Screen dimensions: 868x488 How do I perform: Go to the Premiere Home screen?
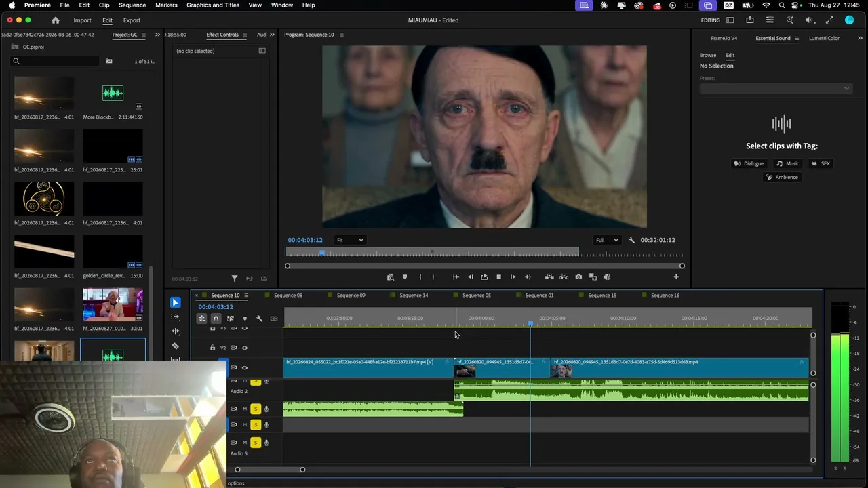click(x=56, y=20)
